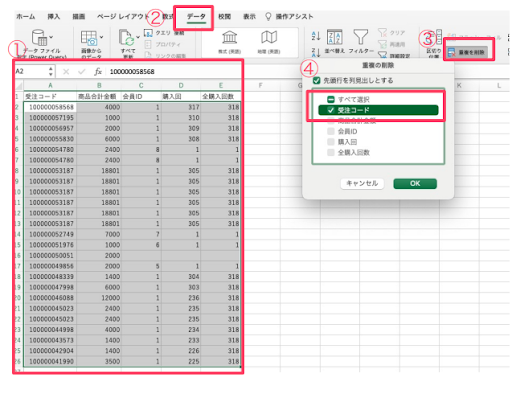This screenshot has height=394, width=512.
Task: Toggle the すべて選択 checkbox
Action: [x=331, y=99]
